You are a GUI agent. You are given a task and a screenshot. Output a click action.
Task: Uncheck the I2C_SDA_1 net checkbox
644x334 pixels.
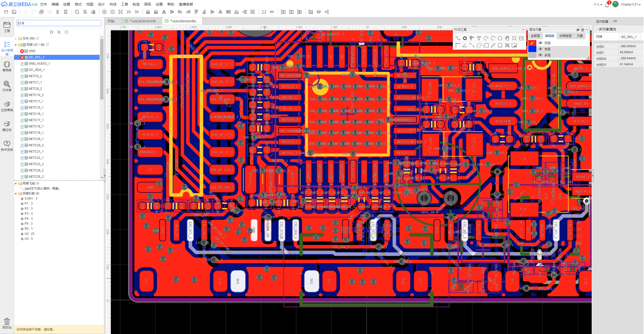click(x=26, y=70)
